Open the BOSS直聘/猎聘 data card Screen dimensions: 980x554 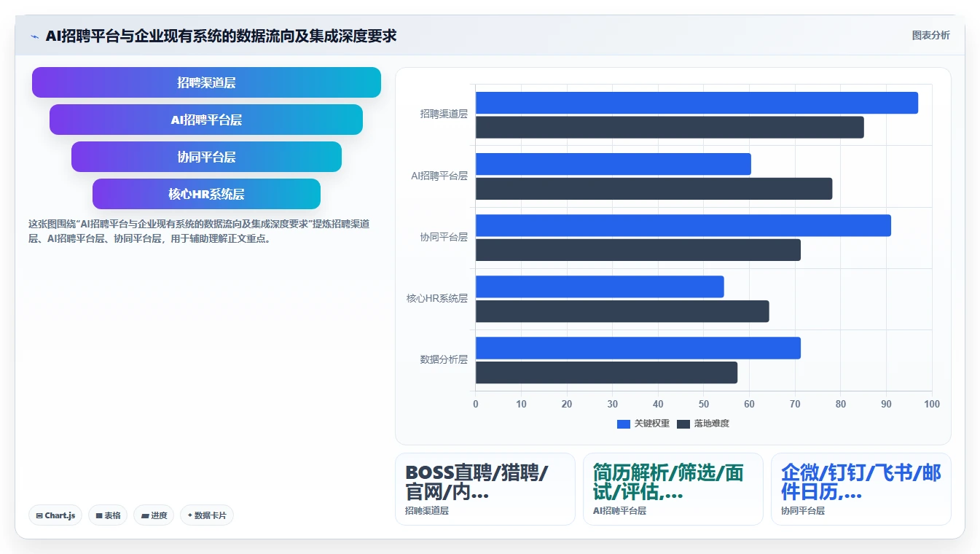485,489
